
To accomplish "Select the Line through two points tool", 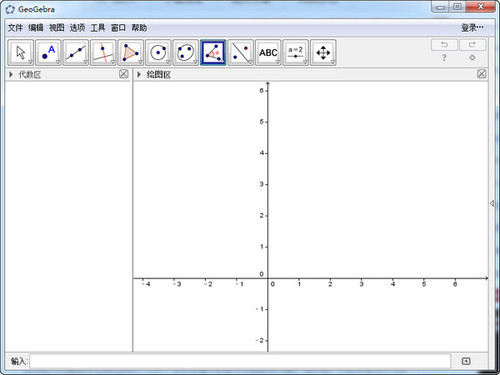I will [76, 52].
